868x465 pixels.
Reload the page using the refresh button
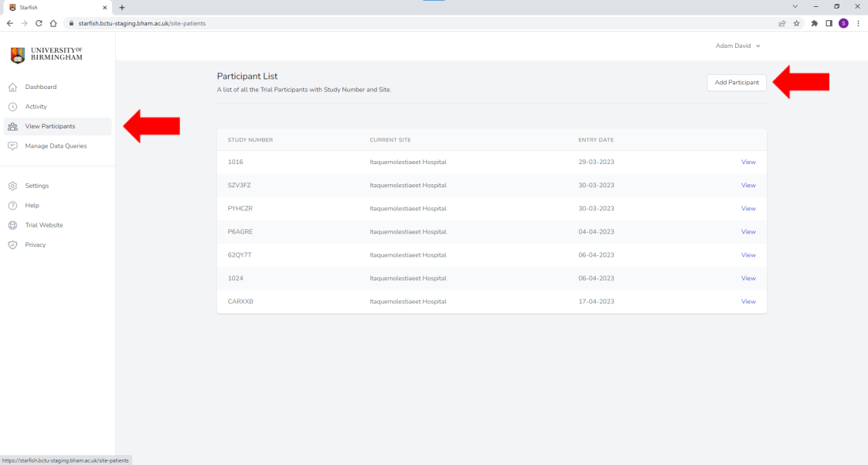[39, 23]
